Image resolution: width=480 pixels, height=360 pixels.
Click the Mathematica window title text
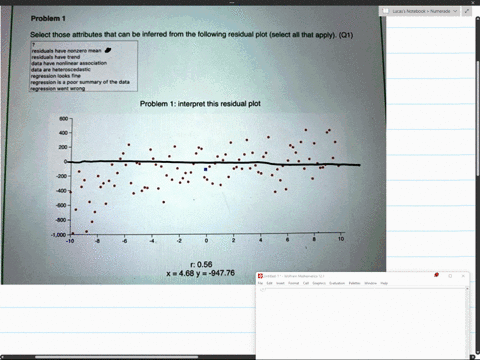294,276
